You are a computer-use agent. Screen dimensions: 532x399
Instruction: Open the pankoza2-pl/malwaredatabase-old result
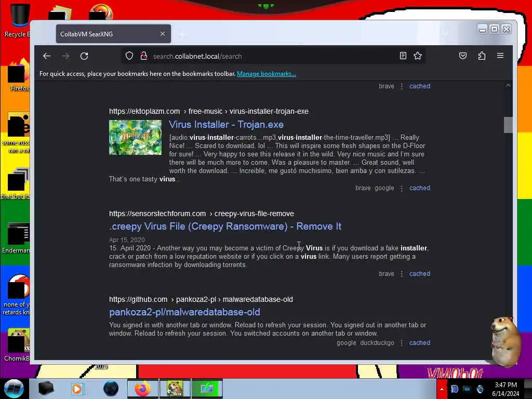tap(184, 312)
